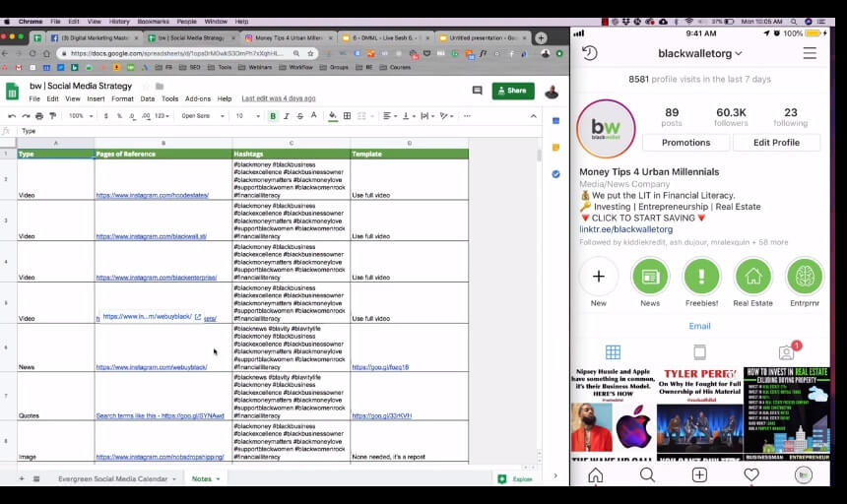Open the File menu in Sheets
Image resolution: width=847 pixels, height=504 pixels.
[34, 98]
